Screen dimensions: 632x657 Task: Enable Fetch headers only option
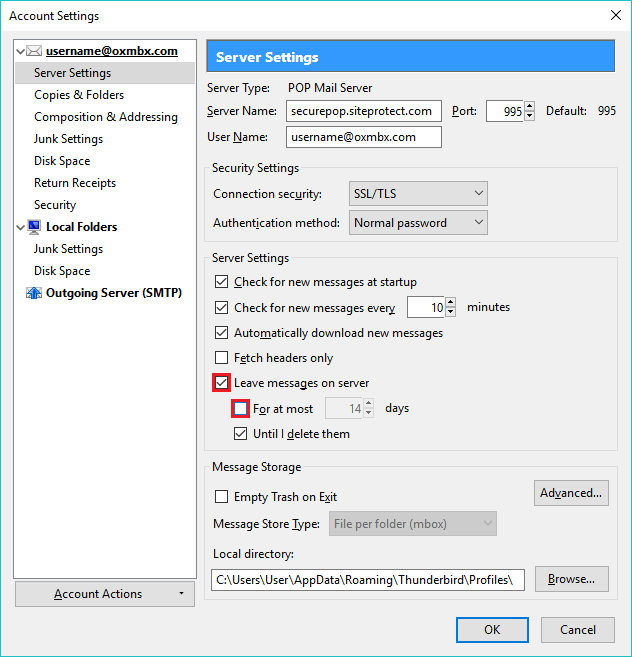[222, 358]
